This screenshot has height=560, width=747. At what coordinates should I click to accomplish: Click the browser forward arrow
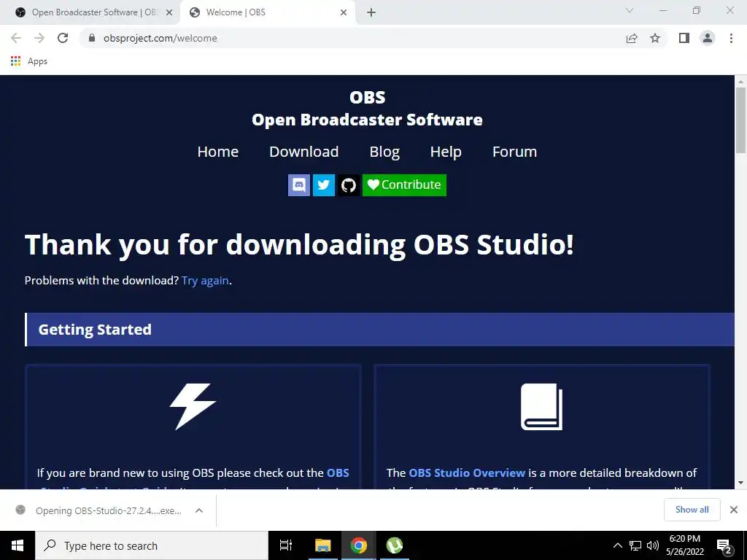pyautogui.click(x=39, y=38)
